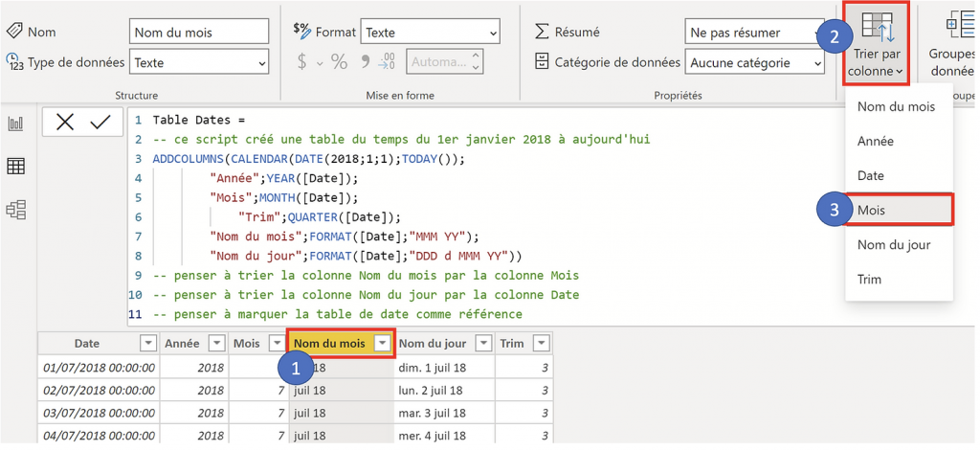980x451 pixels.
Task: Open the Mois column filter arrow
Action: point(277,344)
